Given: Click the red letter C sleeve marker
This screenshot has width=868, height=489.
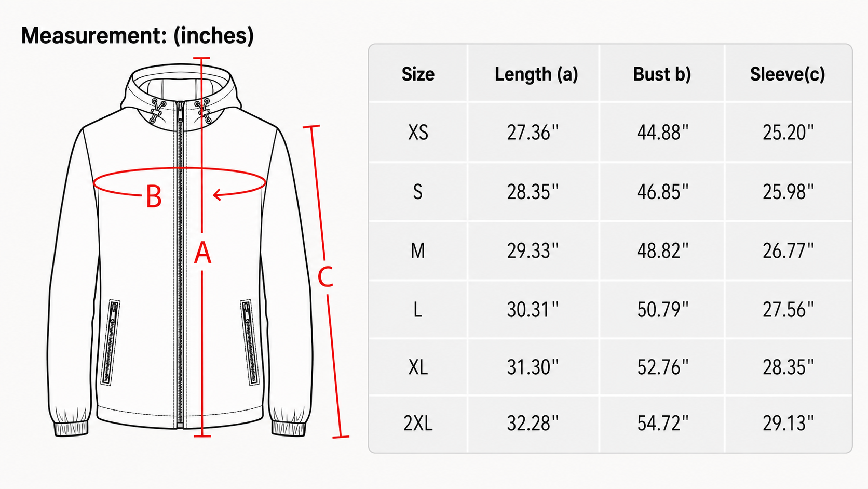Looking at the screenshot, I should 325,276.
